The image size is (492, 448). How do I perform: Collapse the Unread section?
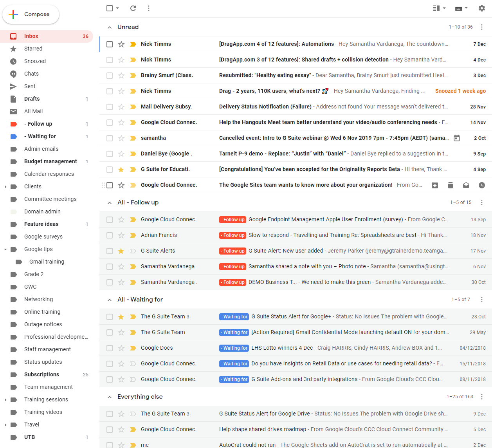click(x=110, y=27)
